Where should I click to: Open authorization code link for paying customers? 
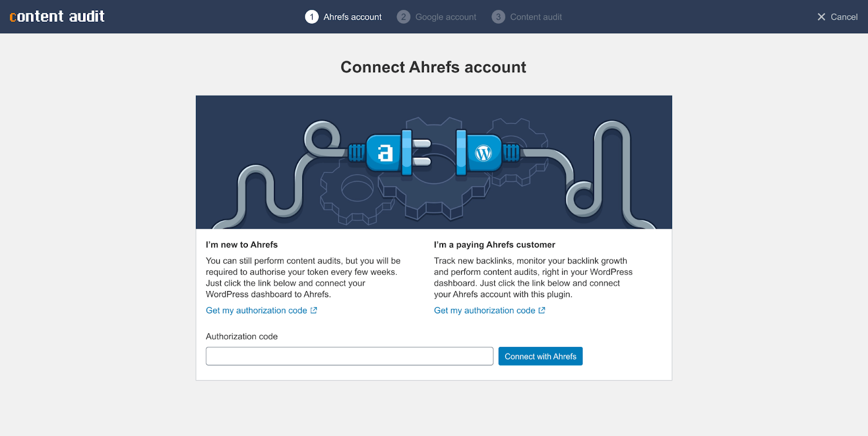coord(484,311)
